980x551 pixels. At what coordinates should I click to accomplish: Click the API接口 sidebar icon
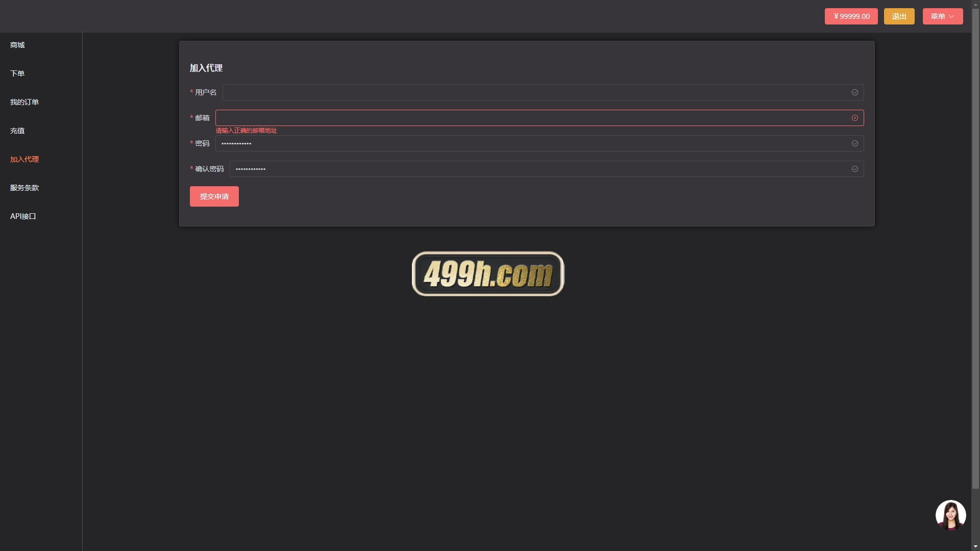[x=23, y=216]
